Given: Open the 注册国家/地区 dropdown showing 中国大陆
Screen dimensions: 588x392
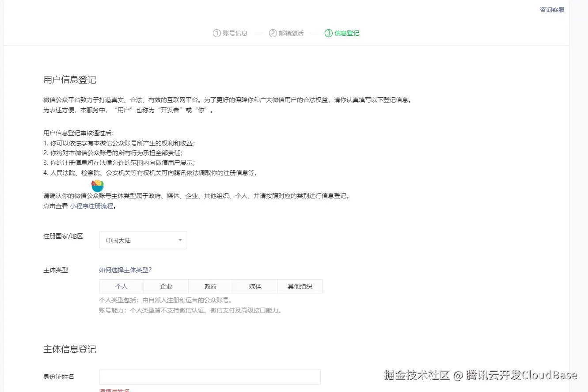Looking at the screenshot, I should coord(143,240).
